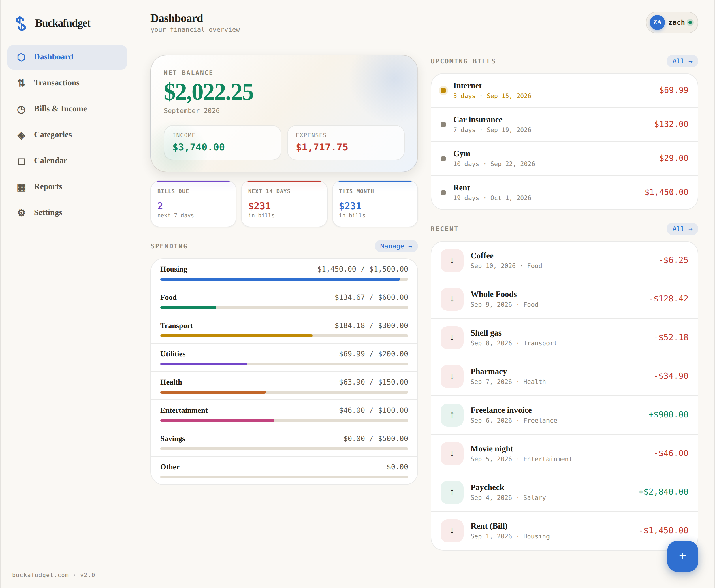Click the Dashboard hexagon icon in sidebar
This screenshot has height=588, width=715.
21,57
